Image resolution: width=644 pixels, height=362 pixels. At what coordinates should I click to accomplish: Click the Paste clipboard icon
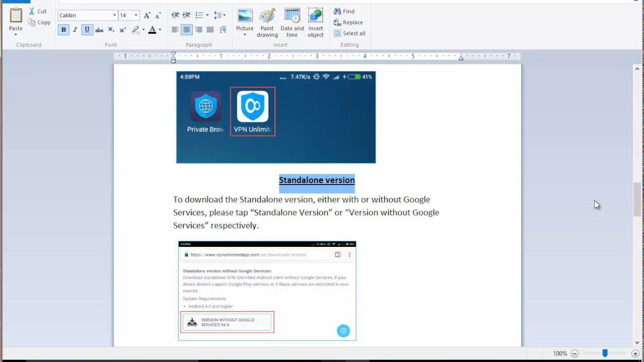[16, 15]
